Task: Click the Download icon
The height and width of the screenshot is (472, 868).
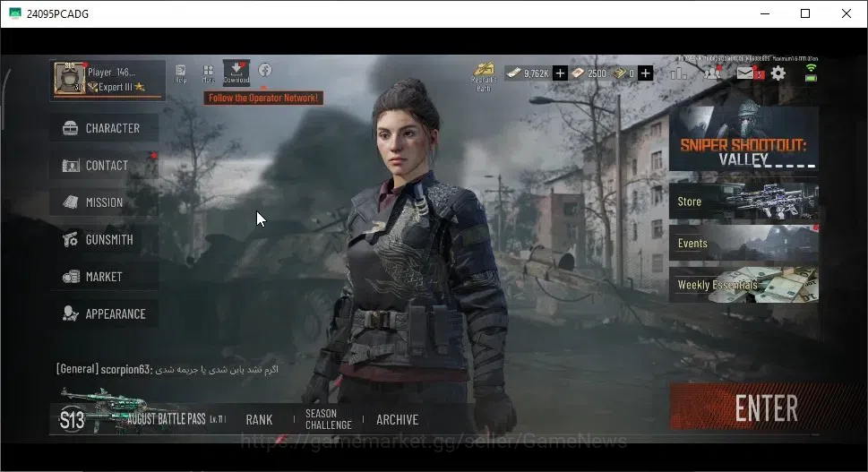Action: (x=236, y=73)
